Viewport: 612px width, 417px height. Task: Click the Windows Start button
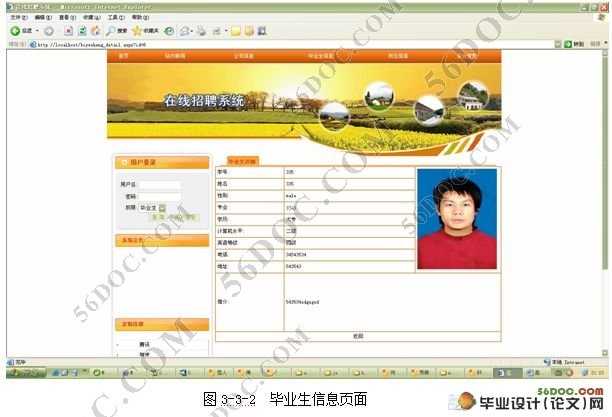(x=24, y=372)
